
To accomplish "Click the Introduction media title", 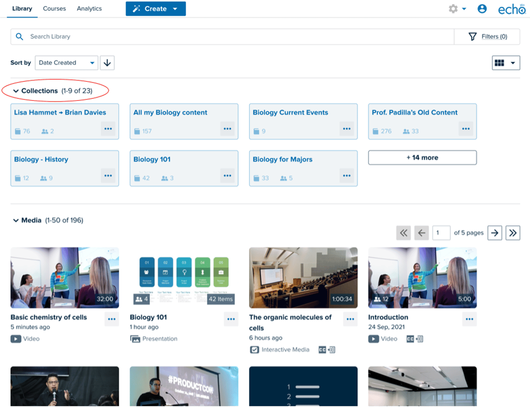I will click(x=388, y=317).
